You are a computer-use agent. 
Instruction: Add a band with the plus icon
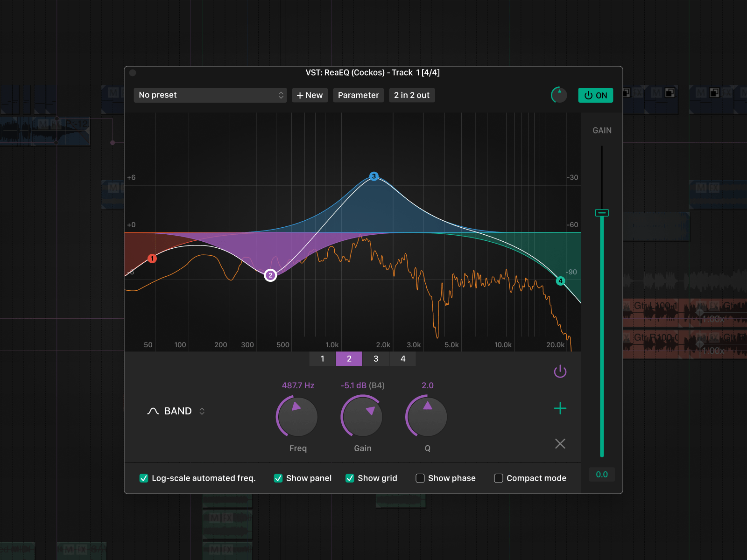(560, 408)
